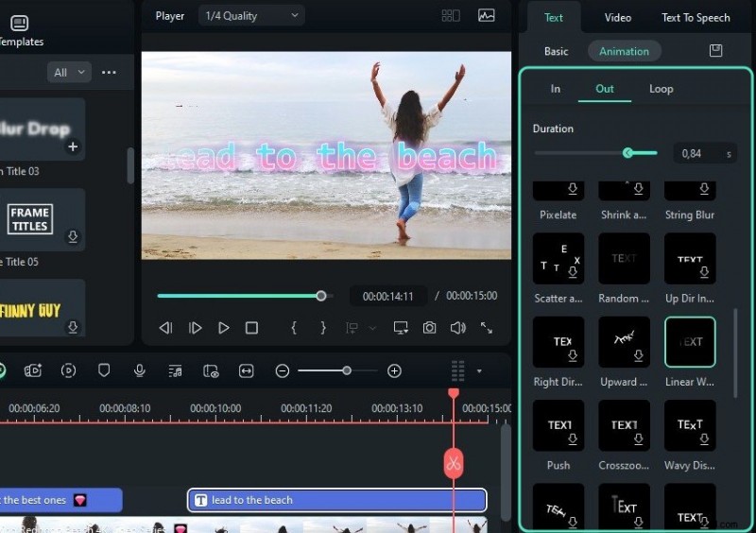Select the Blur Drop title thumbnail
The height and width of the screenshot is (533, 756).
tap(43, 129)
